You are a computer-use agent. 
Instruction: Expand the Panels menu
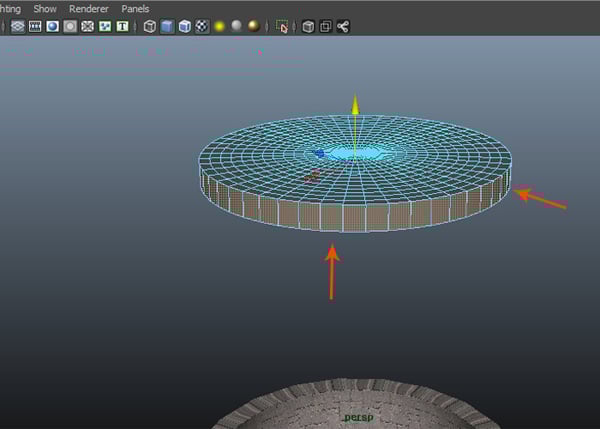pyautogui.click(x=135, y=8)
